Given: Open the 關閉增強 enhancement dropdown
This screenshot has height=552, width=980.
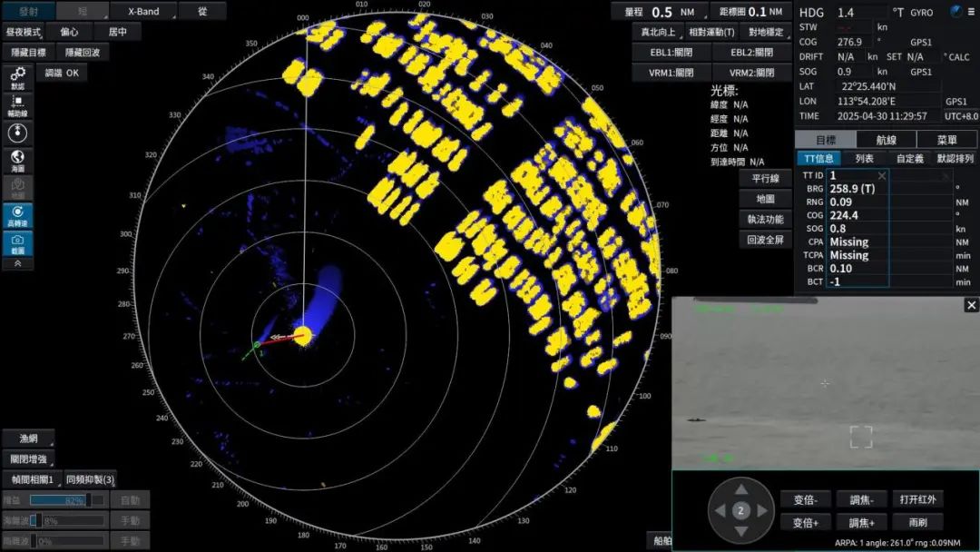Looking at the screenshot, I should [x=28, y=459].
